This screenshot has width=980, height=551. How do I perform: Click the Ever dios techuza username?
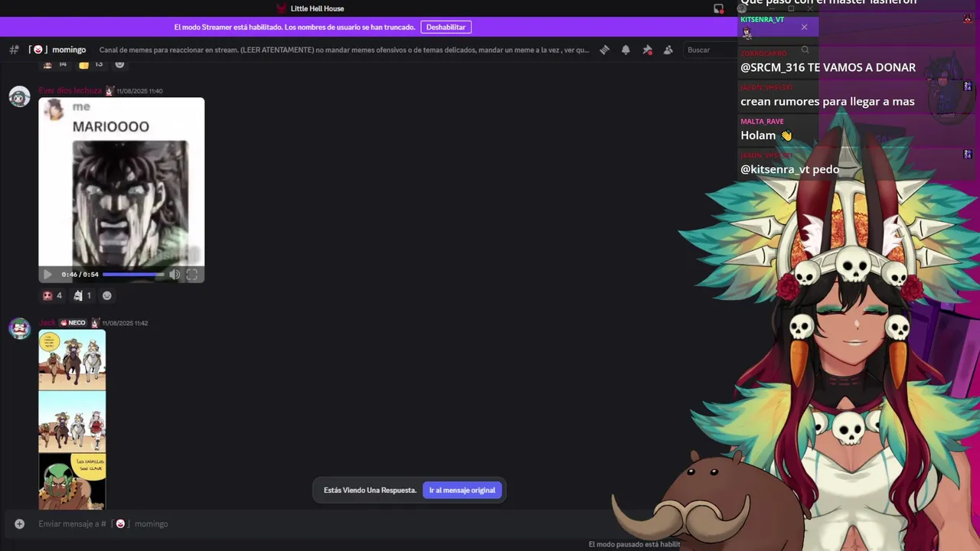pos(70,90)
